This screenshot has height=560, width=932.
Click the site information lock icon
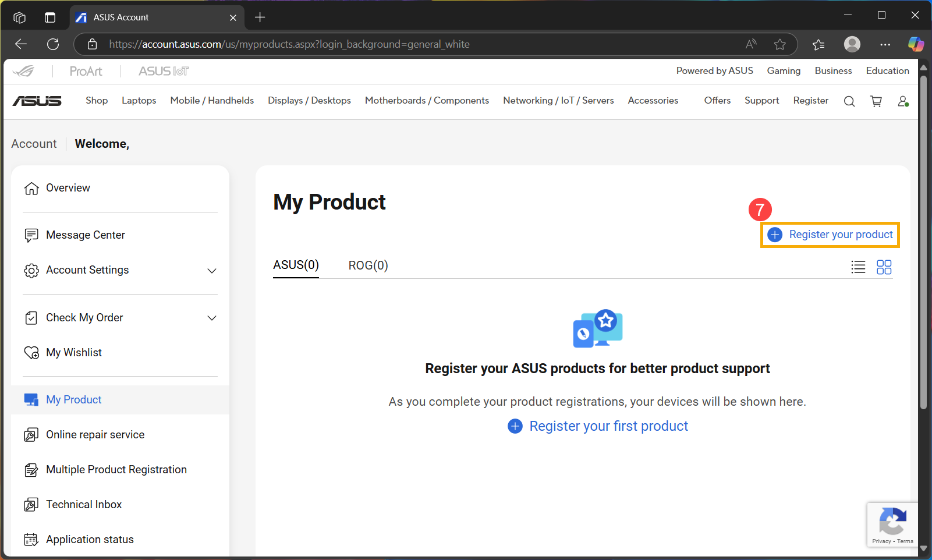pos(92,44)
